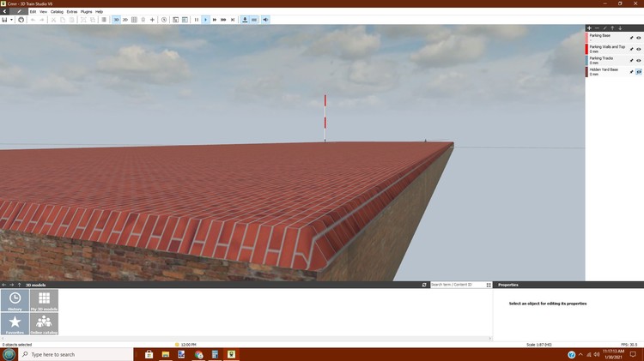Open the Extras menu

(72, 12)
